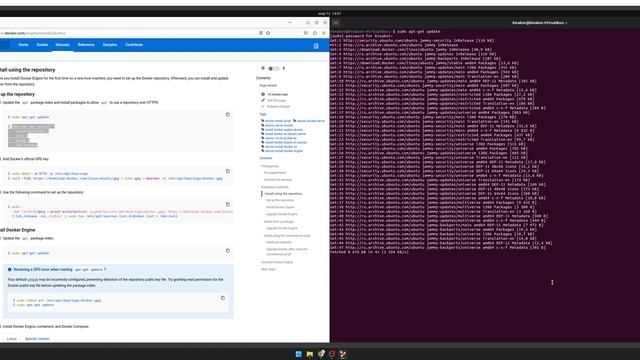This screenshot has height=360, width=640.
Task: Click the sun icon for light theme
Action: click(263, 68)
